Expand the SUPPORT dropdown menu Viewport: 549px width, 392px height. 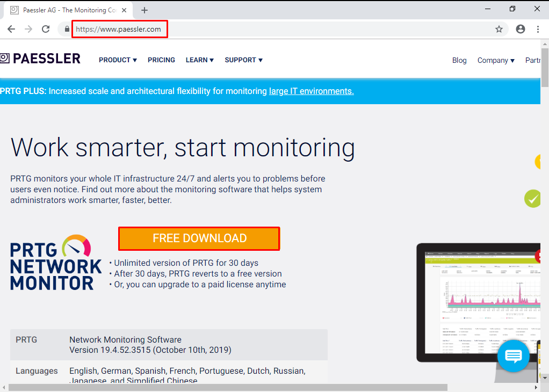pyautogui.click(x=243, y=60)
